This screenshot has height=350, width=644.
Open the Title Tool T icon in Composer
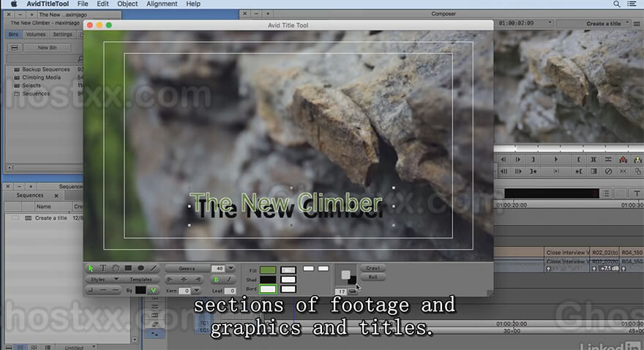637,193
